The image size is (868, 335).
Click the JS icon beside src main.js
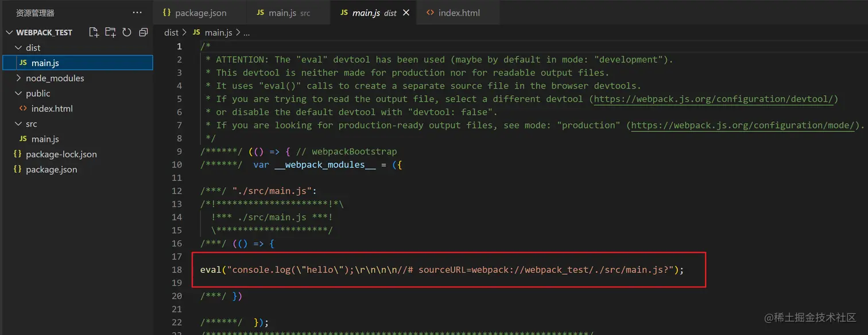23,139
